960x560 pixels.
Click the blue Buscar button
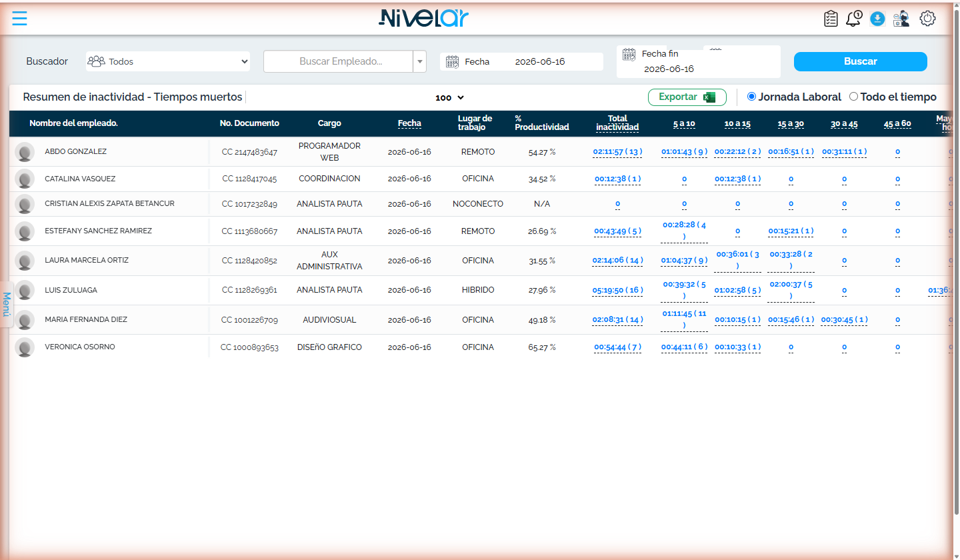[x=860, y=61]
